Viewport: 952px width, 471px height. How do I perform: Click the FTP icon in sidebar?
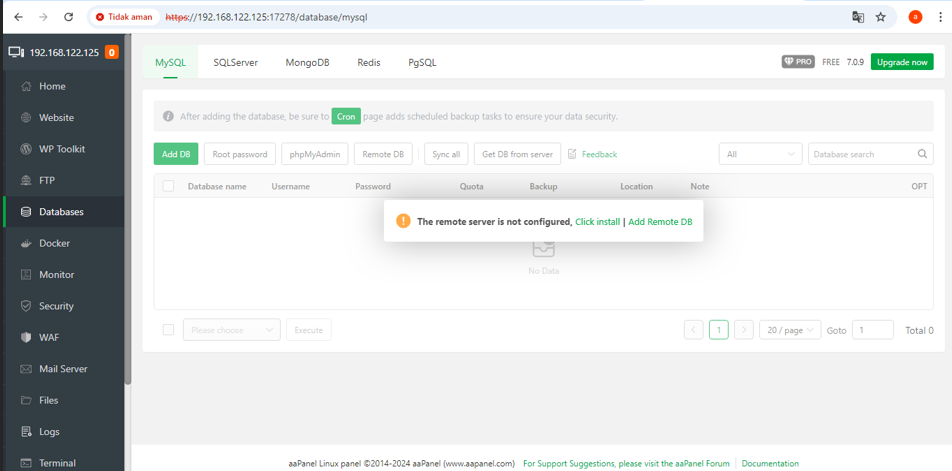coord(26,180)
